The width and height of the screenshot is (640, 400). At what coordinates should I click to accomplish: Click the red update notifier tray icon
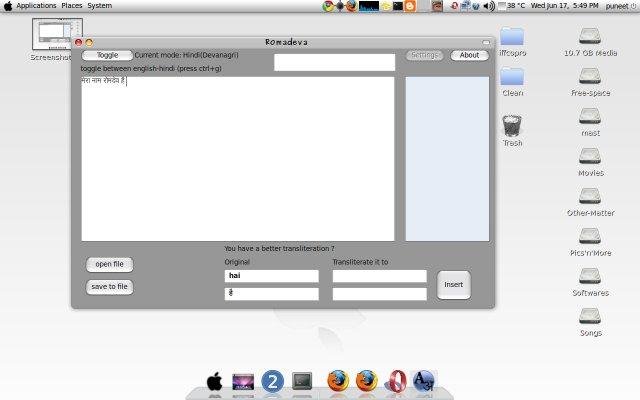click(x=454, y=6)
